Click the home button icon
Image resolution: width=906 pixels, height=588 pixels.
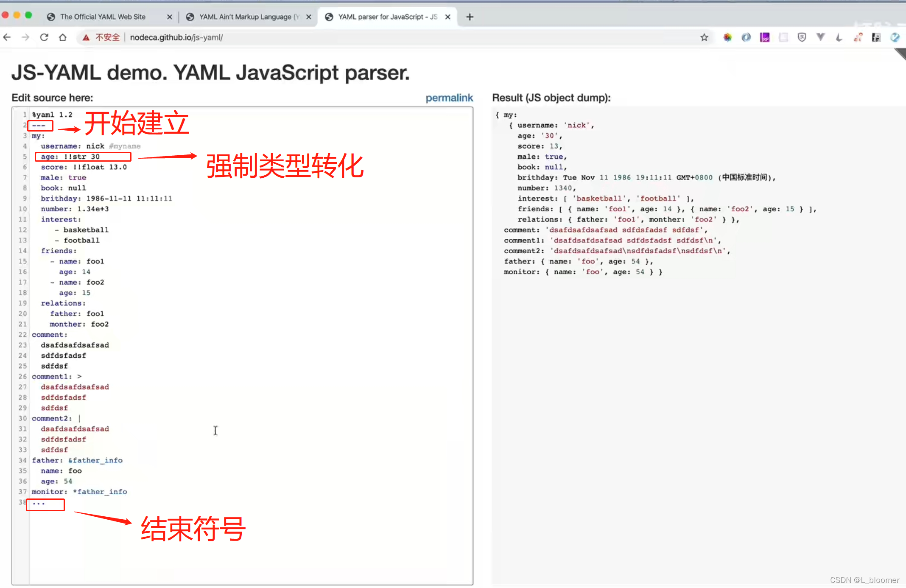(x=63, y=37)
